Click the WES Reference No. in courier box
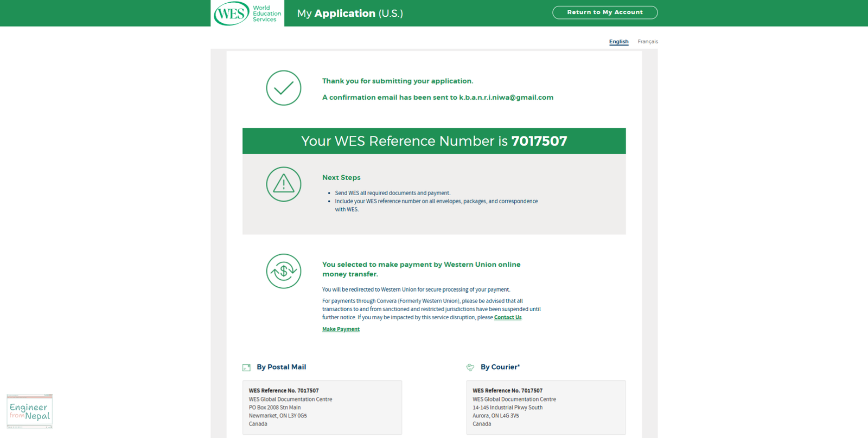The width and height of the screenshot is (868, 438). (x=507, y=390)
